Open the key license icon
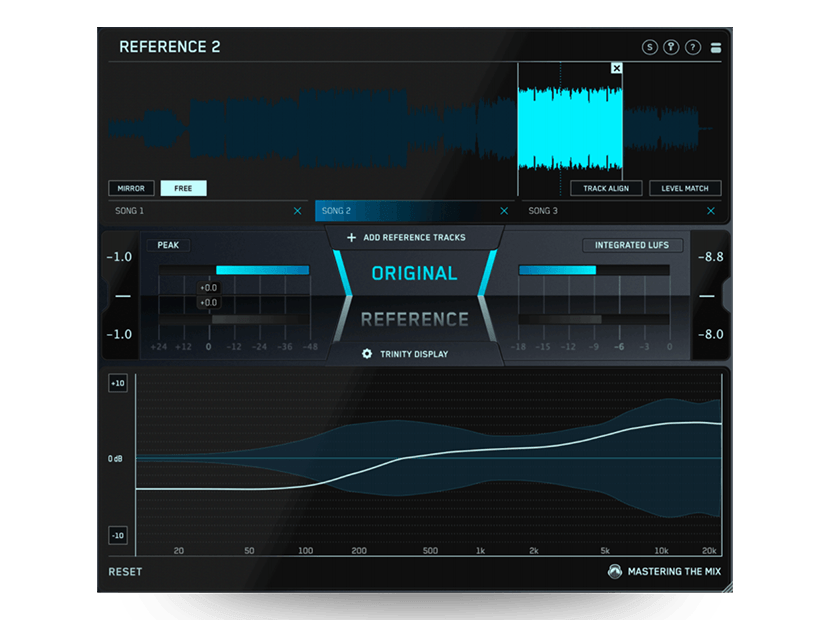The width and height of the screenshot is (830, 620). [671, 47]
